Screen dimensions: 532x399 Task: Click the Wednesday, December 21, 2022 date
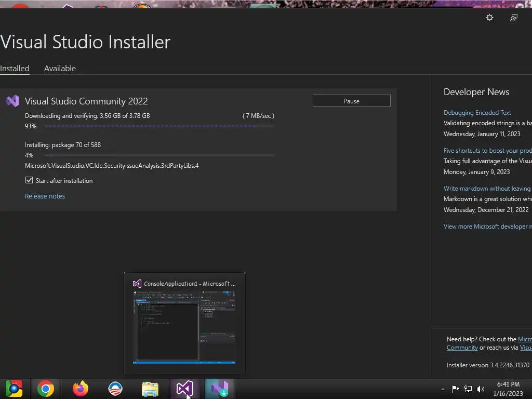point(486,210)
